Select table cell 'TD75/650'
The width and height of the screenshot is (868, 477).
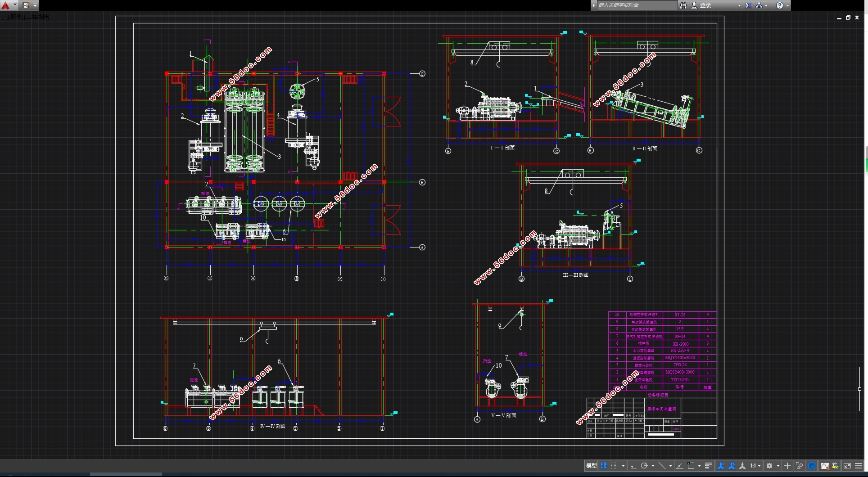pyautogui.click(x=680, y=379)
